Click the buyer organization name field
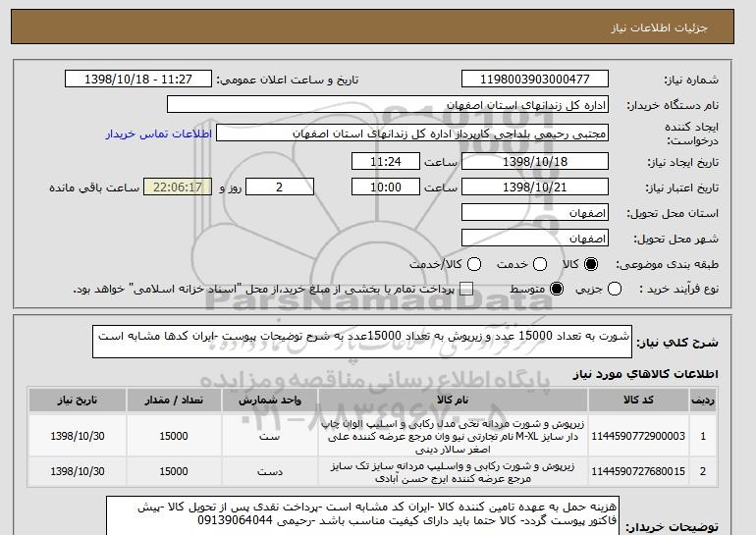The height and width of the screenshot is (535, 756). pos(388,105)
